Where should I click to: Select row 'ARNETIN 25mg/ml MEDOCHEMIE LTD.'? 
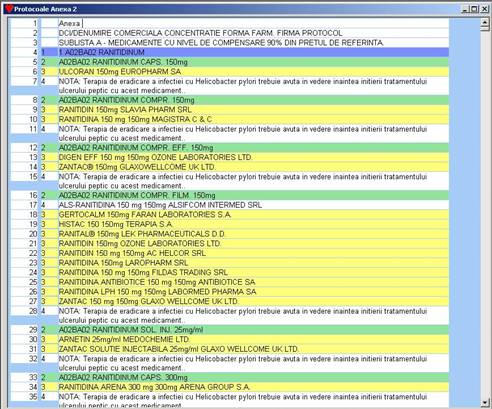point(253,340)
